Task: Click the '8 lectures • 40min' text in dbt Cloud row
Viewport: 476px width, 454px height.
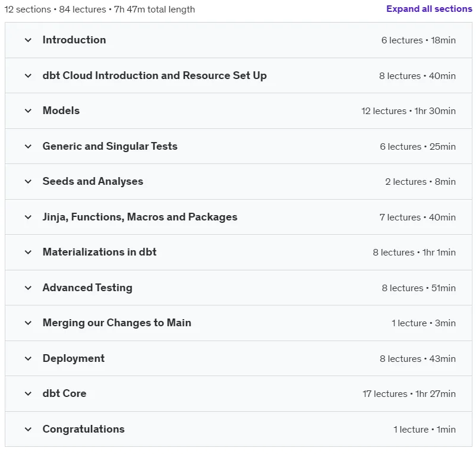Action: point(417,75)
